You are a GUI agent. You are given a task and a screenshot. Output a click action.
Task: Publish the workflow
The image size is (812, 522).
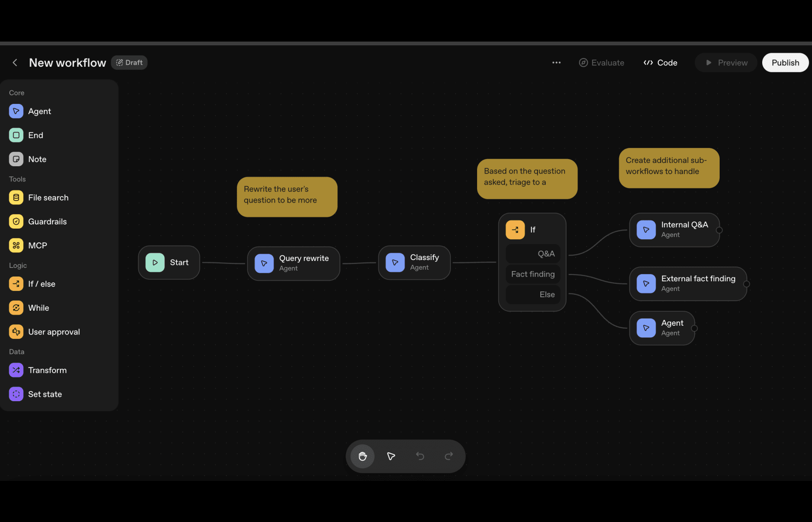point(785,63)
